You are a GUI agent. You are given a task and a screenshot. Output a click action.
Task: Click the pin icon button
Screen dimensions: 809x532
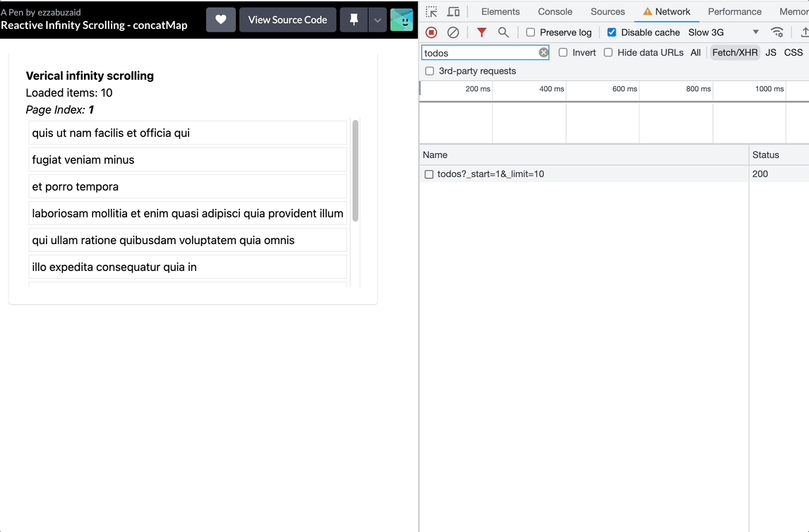pyautogui.click(x=354, y=20)
